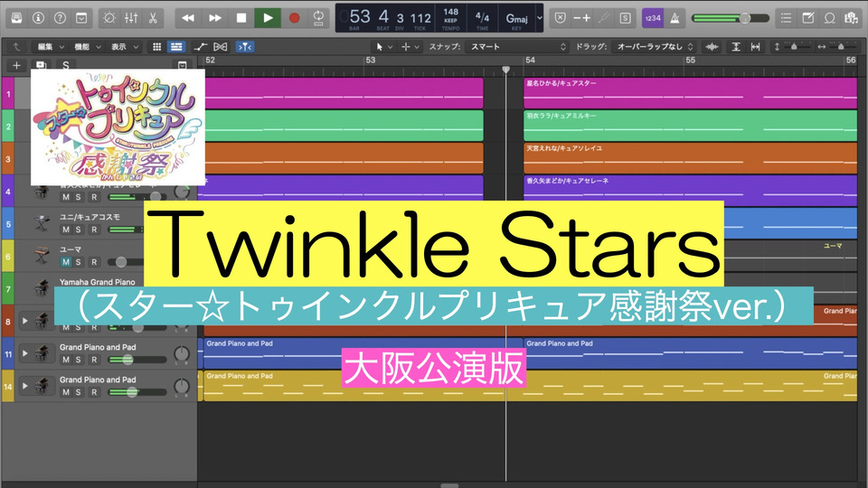This screenshot has height=488, width=868.
Task: Open the ドラッグ オーバーラップなし dropdown
Action: coord(654,47)
